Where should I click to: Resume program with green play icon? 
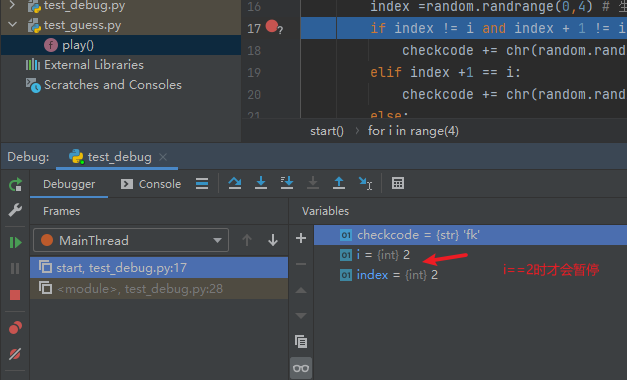coord(15,242)
